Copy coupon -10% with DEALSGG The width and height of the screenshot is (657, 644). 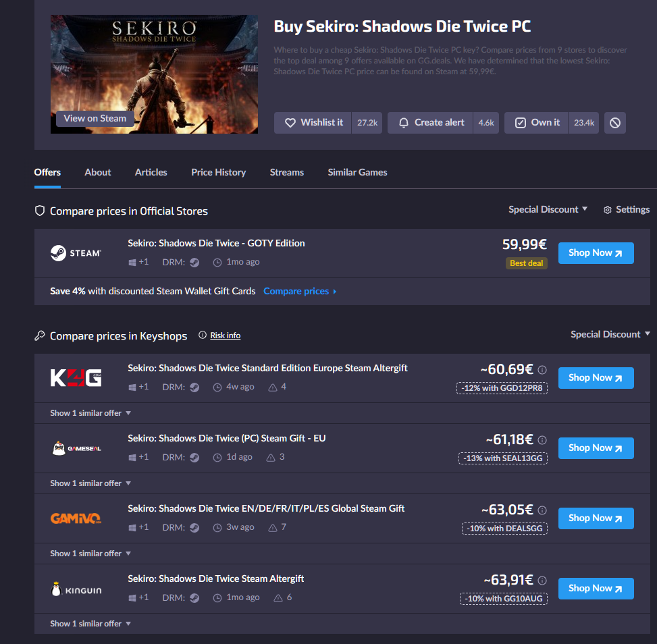504,529
